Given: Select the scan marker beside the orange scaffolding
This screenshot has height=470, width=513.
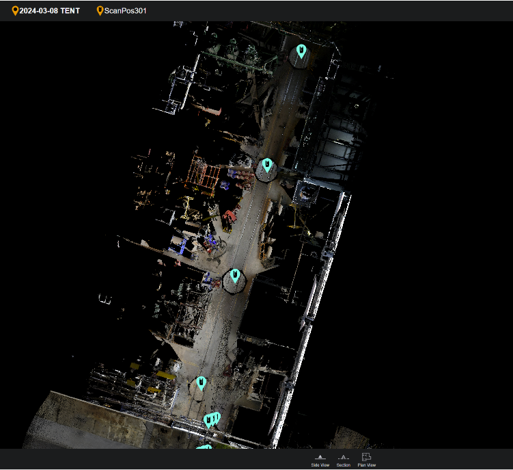Looking at the screenshot, I should (267, 166).
